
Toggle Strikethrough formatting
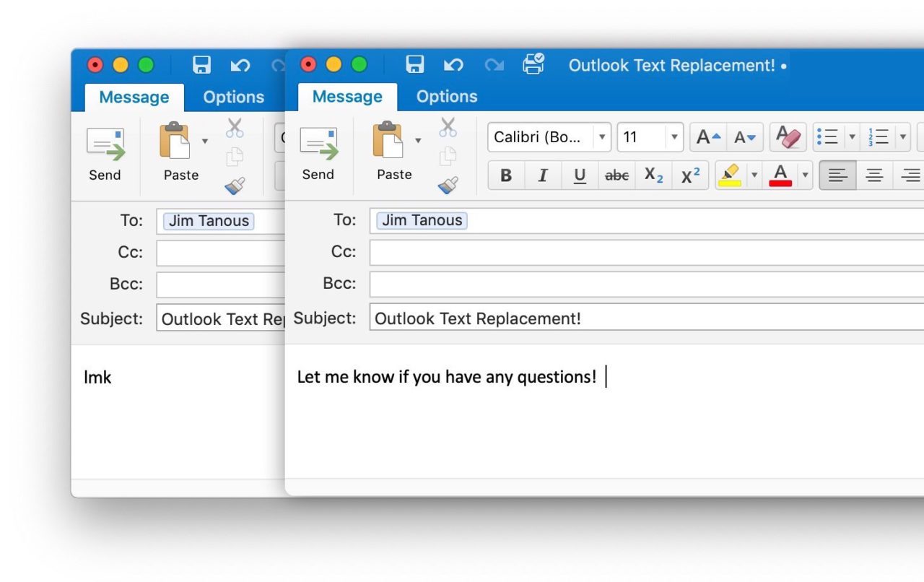click(x=616, y=175)
